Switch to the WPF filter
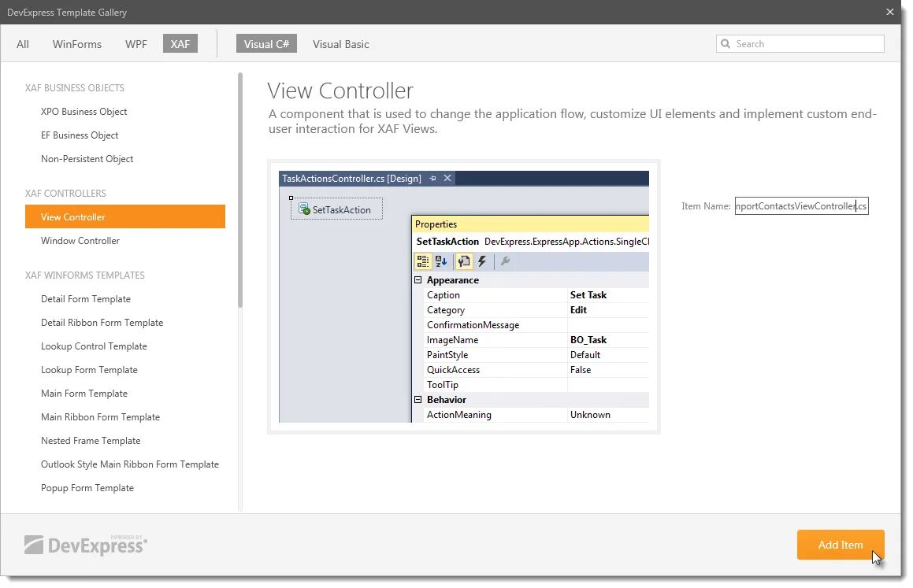This screenshot has height=588, width=913. coord(136,44)
